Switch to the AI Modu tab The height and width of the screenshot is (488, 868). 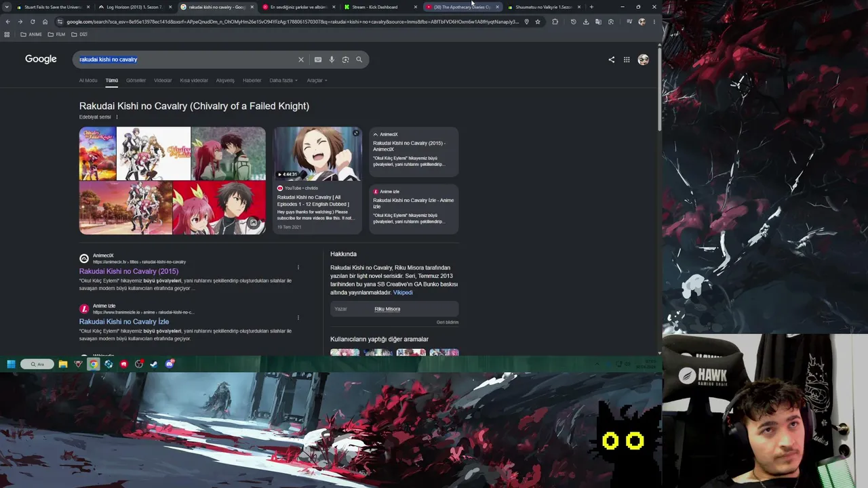(88, 81)
